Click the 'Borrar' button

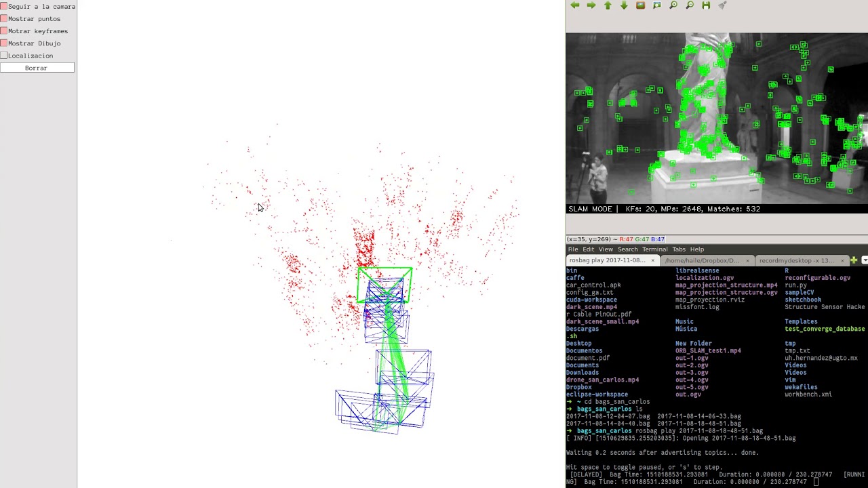pyautogui.click(x=37, y=68)
